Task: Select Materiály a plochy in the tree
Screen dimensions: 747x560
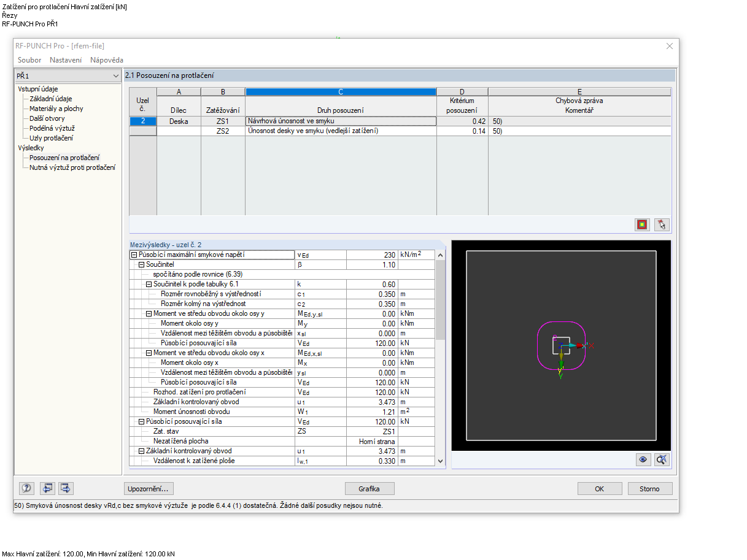Action: (x=56, y=109)
